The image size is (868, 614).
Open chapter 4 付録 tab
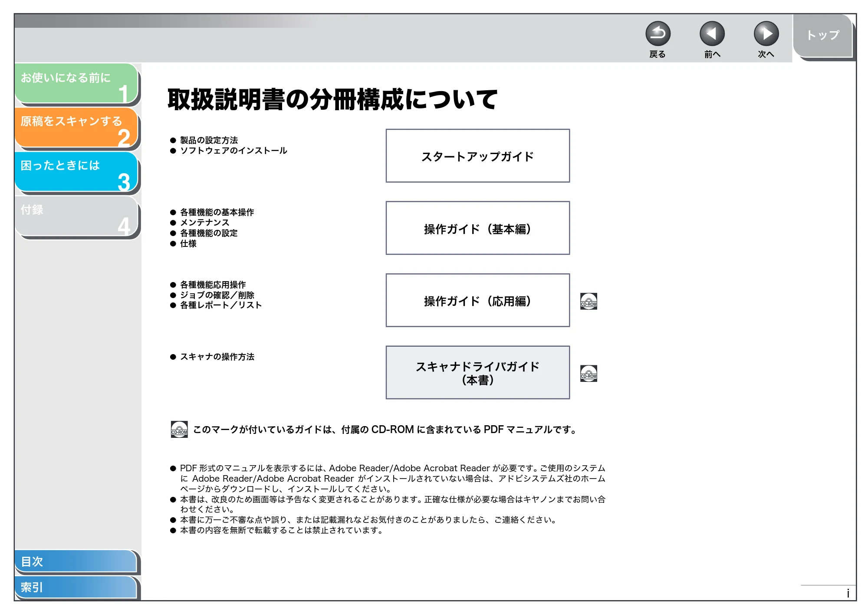[76, 216]
